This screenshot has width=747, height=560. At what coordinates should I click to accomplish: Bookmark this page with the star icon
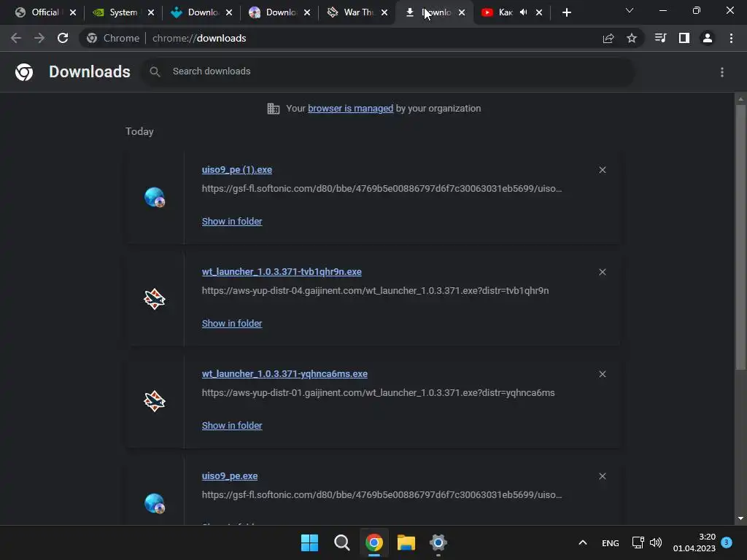pyautogui.click(x=631, y=38)
